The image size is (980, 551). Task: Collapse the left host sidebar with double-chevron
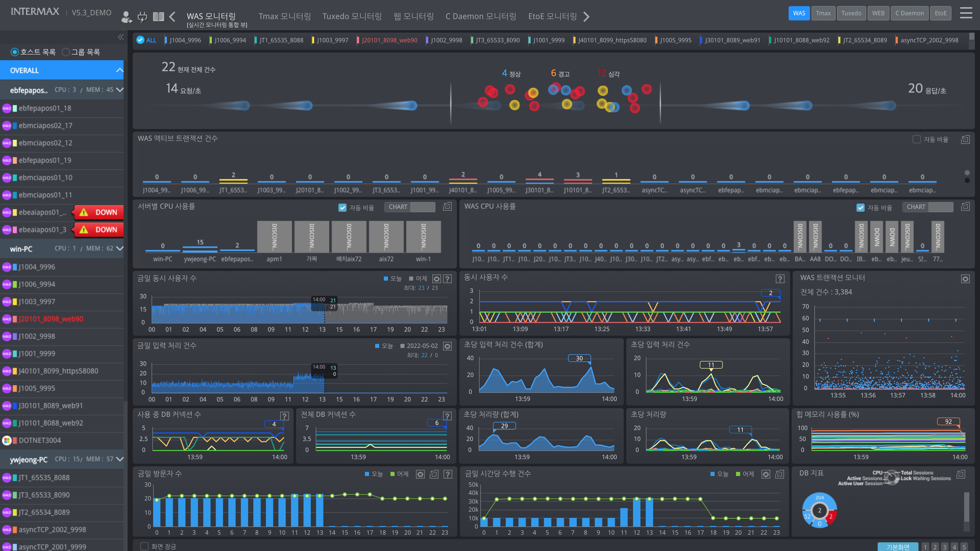121,37
